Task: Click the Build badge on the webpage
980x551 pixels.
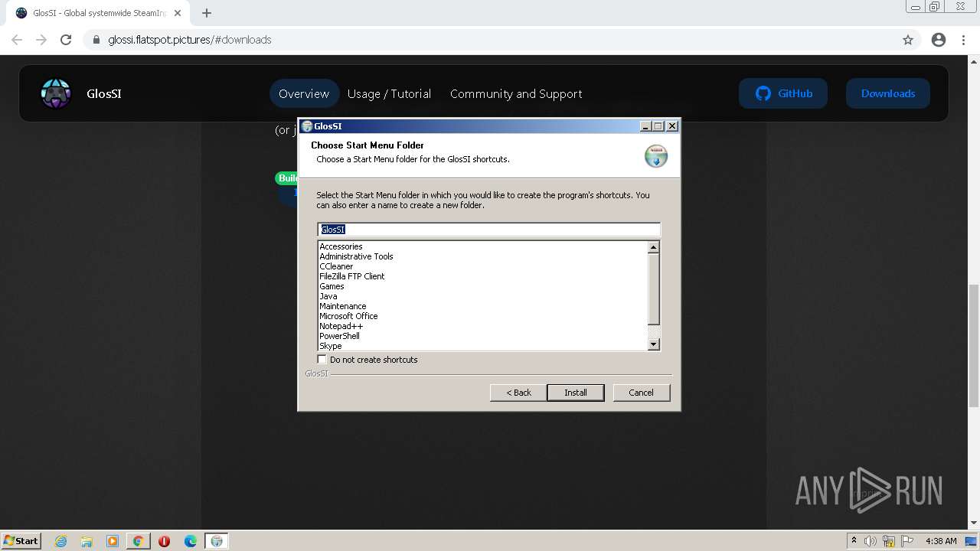Action: click(287, 178)
